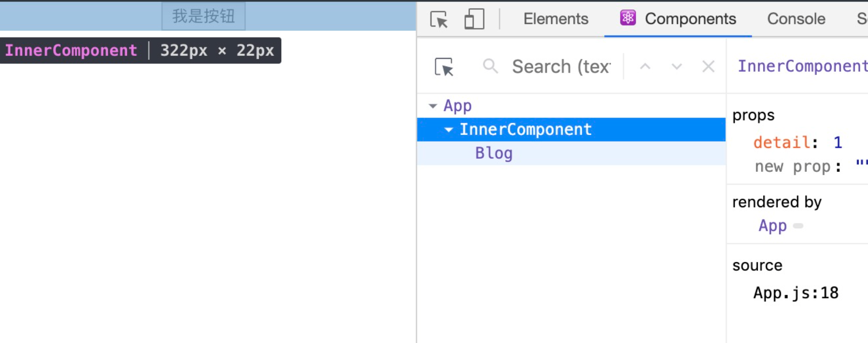Image resolution: width=868 pixels, height=343 pixels.
Task: Select React element picker icon
Action: coord(444,67)
